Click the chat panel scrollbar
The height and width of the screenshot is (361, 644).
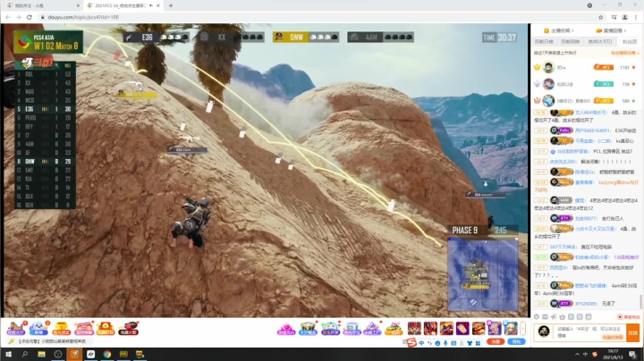pos(640,301)
